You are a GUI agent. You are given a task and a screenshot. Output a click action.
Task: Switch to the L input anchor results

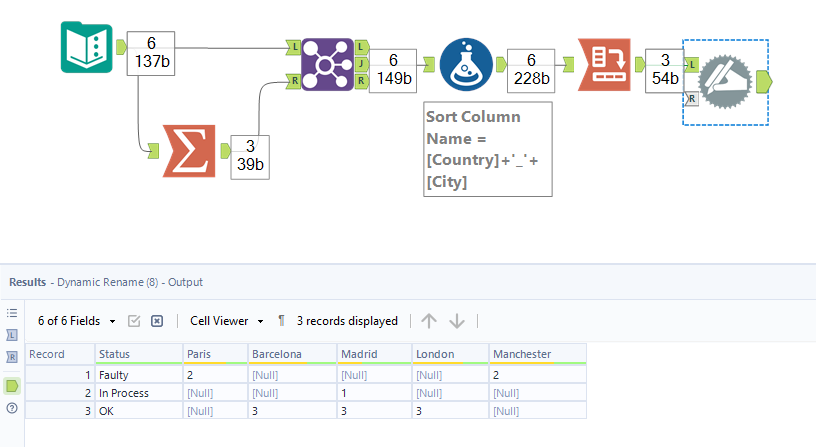pyautogui.click(x=12, y=335)
